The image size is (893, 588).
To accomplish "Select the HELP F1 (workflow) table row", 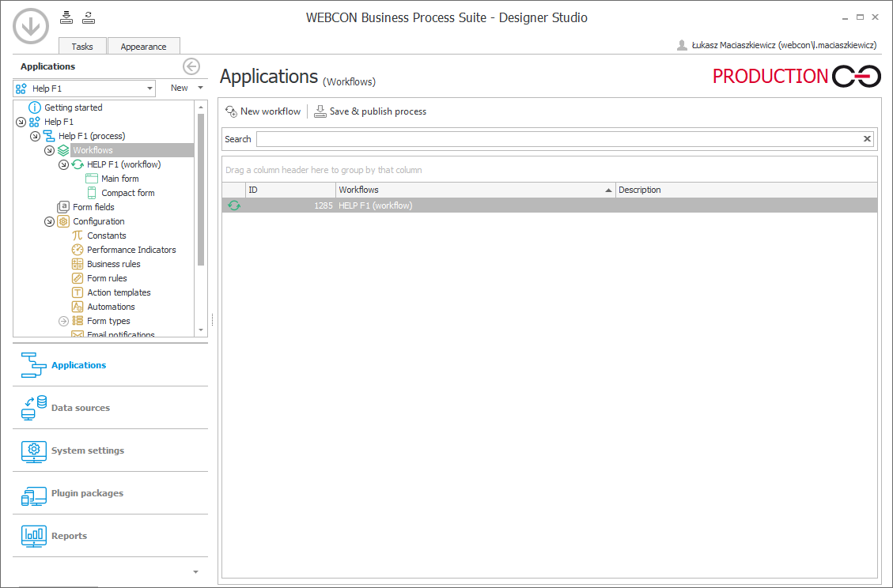I will pos(550,205).
